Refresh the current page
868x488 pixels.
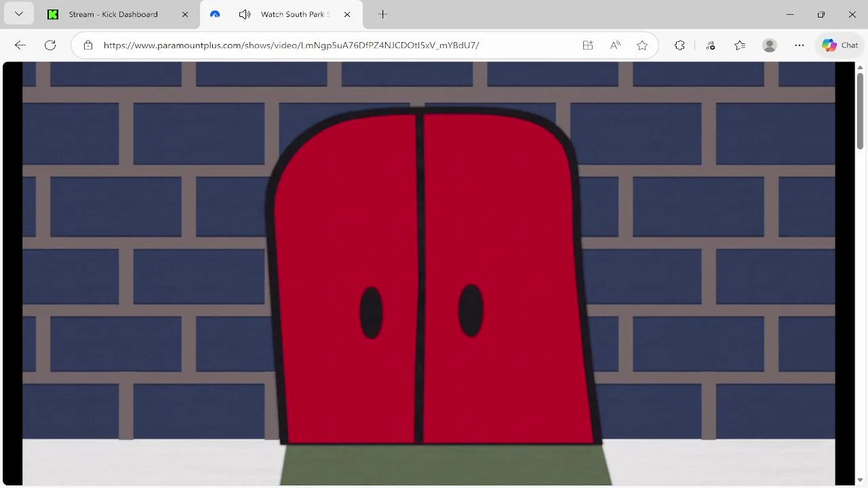point(50,45)
